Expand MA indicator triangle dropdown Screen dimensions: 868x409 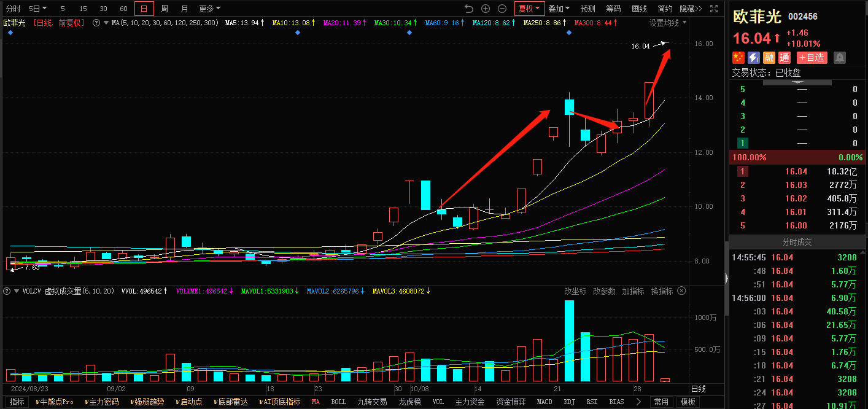pos(106,23)
